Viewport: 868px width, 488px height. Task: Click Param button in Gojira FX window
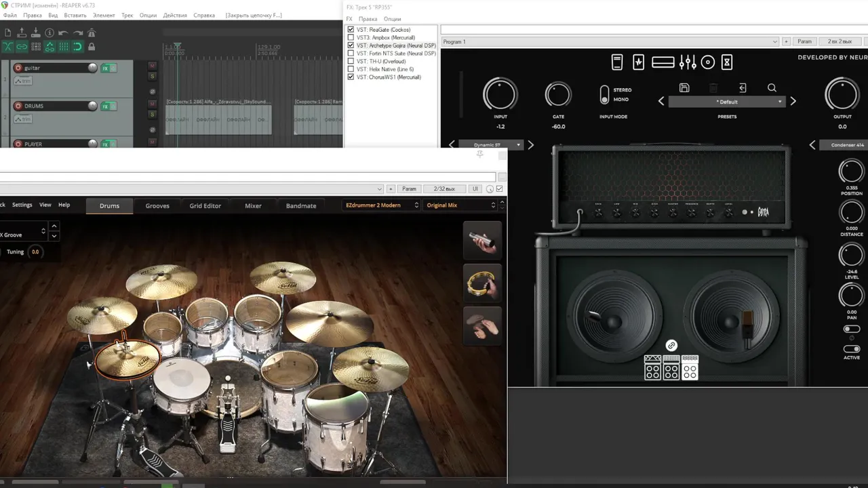click(804, 42)
